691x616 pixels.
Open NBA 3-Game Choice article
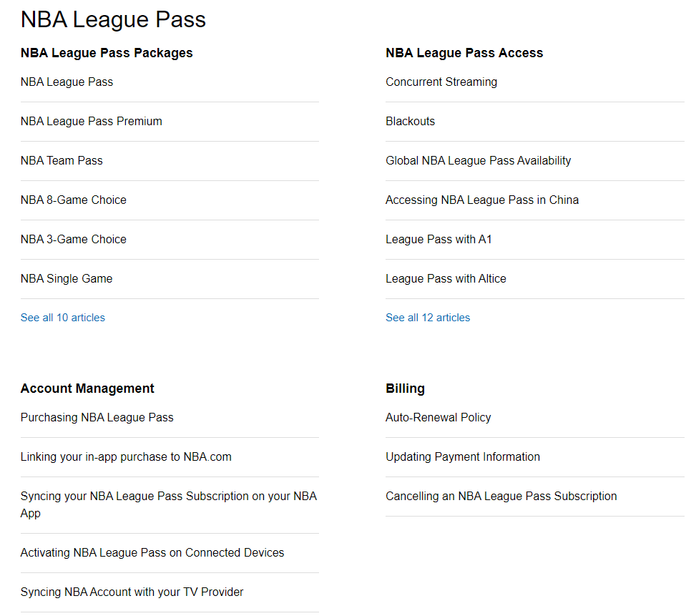(x=74, y=239)
